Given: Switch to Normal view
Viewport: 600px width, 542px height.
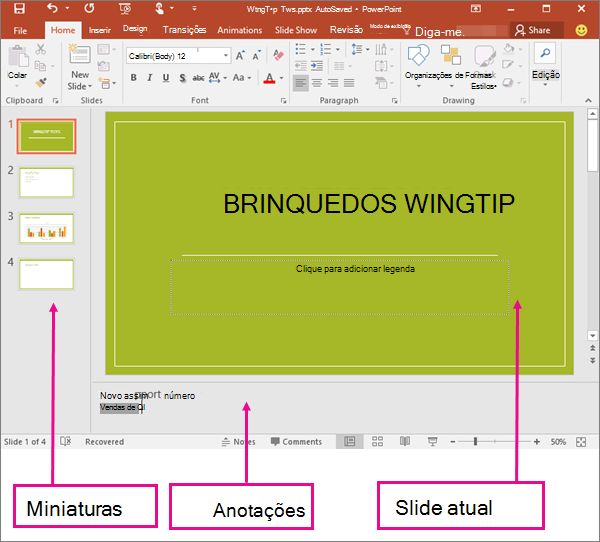Looking at the screenshot, I should click(349, 442).
